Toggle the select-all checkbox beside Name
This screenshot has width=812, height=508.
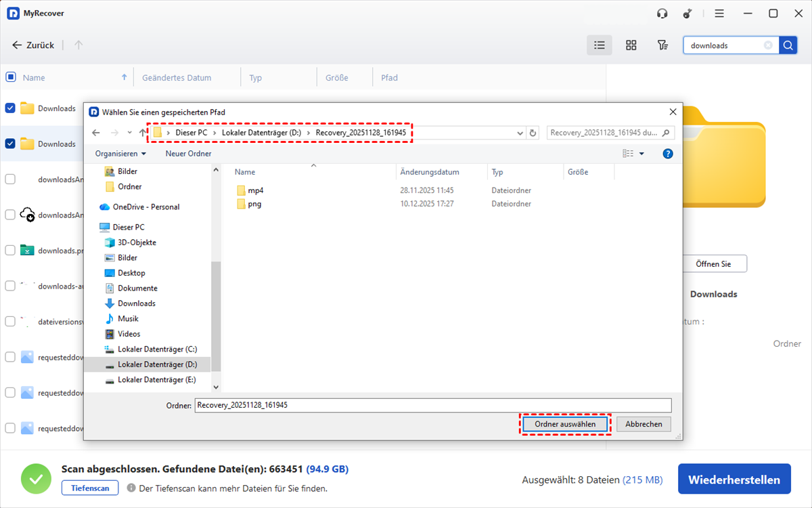pos(10,77)
